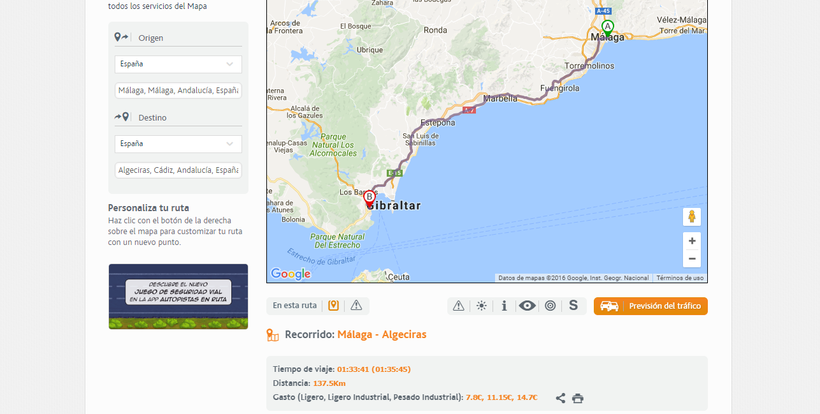
Task: Zoom out the map with minus button
Action: 692,259
